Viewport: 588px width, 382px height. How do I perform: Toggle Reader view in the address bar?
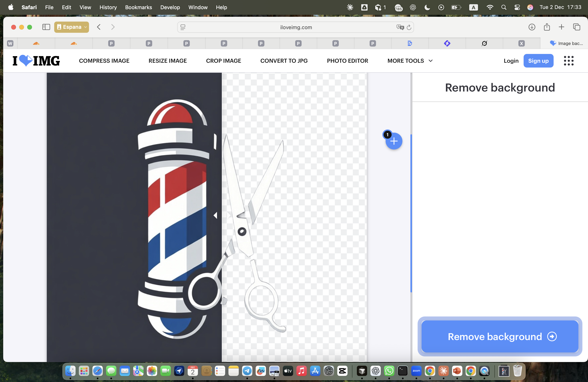click(183, 27)
